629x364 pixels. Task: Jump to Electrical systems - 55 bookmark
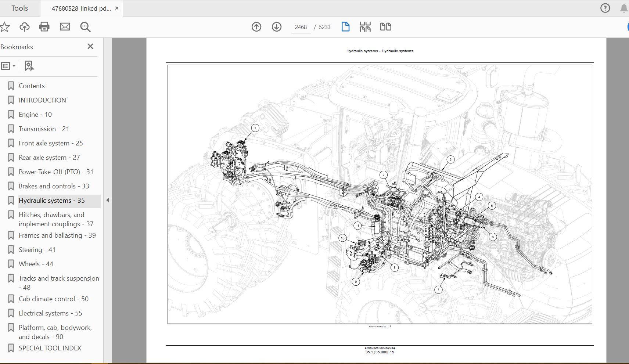[x=50, y=313]
